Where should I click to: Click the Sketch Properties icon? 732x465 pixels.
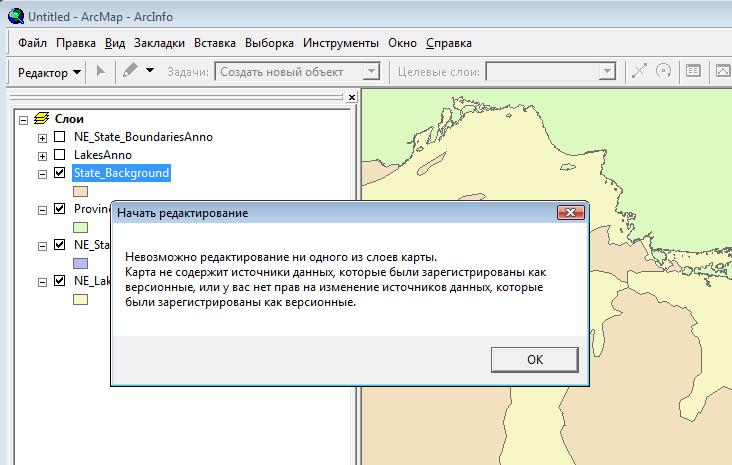pyautogui.click(x=723, y=71)
